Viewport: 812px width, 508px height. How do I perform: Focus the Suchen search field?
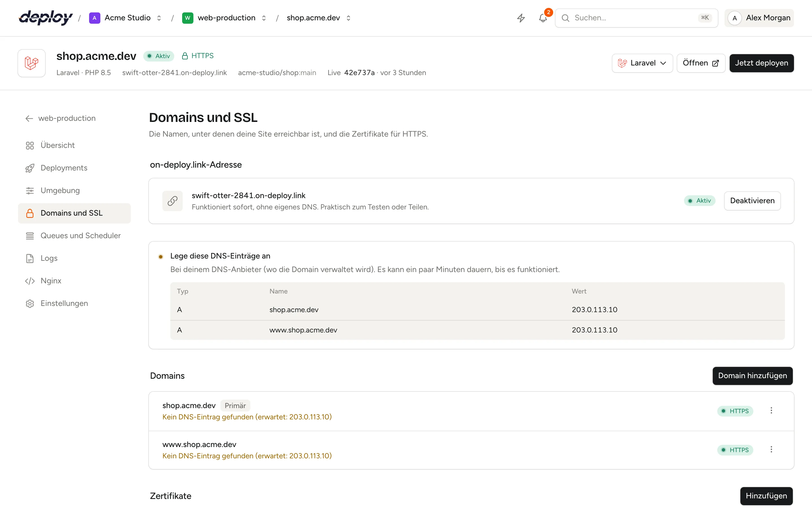click(x=636, y=18)
